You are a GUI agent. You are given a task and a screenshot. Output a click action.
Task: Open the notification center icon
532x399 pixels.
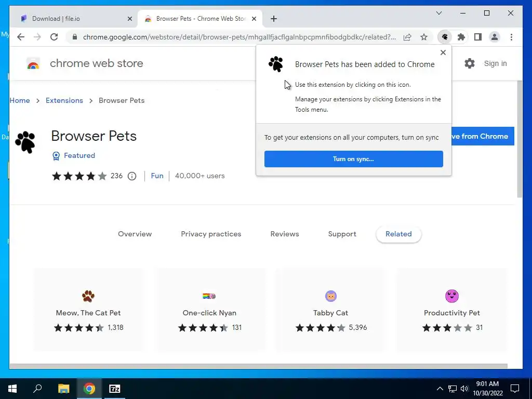[x=515, y=389]
